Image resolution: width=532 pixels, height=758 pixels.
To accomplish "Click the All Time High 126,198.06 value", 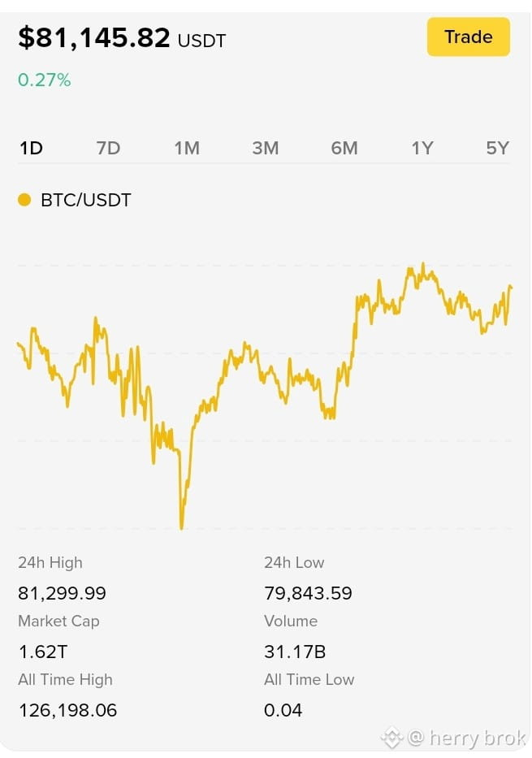I will [67, 710].
